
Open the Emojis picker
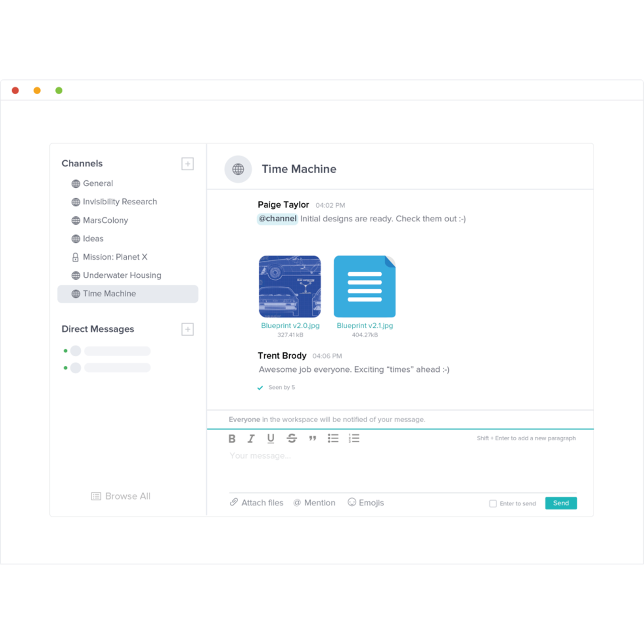[x=366, y=502]
